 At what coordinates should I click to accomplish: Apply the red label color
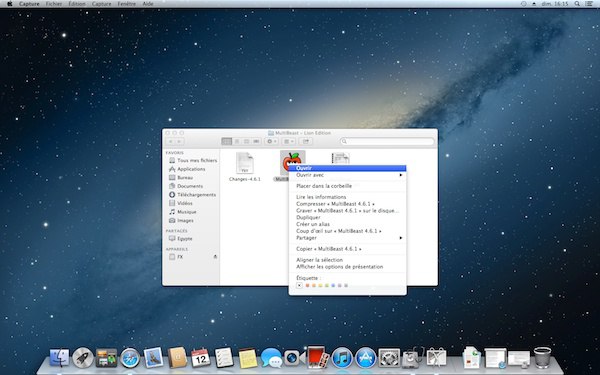tap(307, 285)
